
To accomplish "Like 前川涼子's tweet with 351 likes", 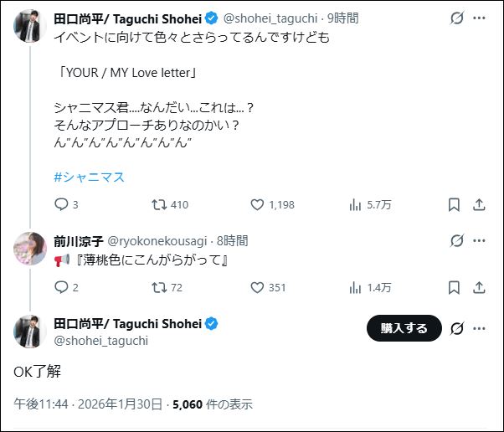I will [x=258, y=287].
